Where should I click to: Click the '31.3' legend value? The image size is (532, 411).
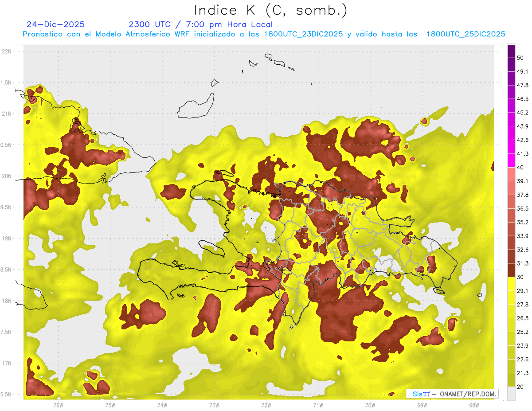[522, 263]
